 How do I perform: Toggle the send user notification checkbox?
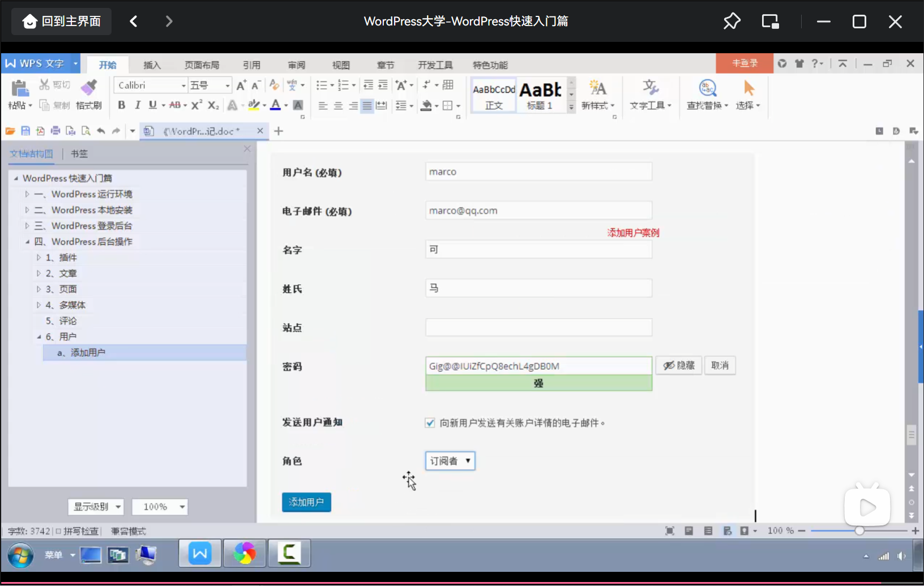point(430,423)
